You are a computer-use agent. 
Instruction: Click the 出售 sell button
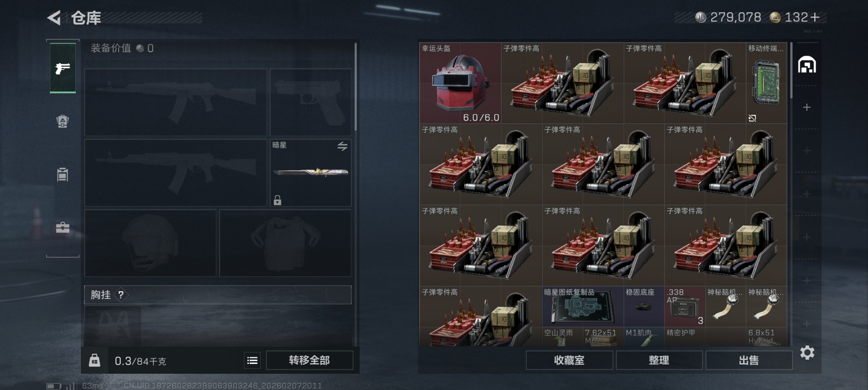[749, 360]
